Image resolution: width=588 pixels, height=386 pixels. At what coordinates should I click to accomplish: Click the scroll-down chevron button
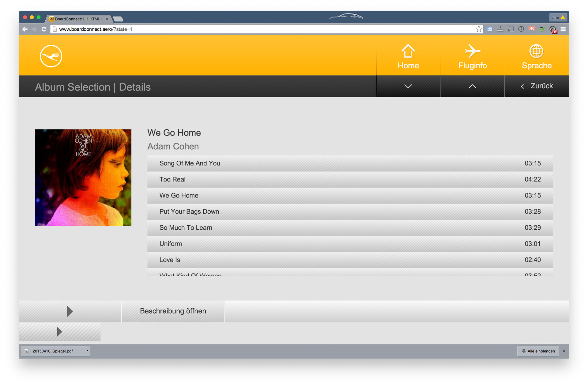408,86
